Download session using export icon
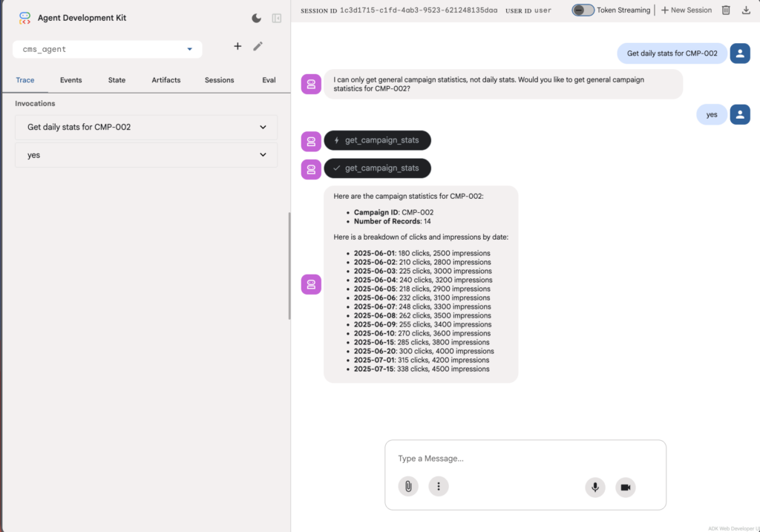This screenshot has width=760, height=532. coord(746,10)
